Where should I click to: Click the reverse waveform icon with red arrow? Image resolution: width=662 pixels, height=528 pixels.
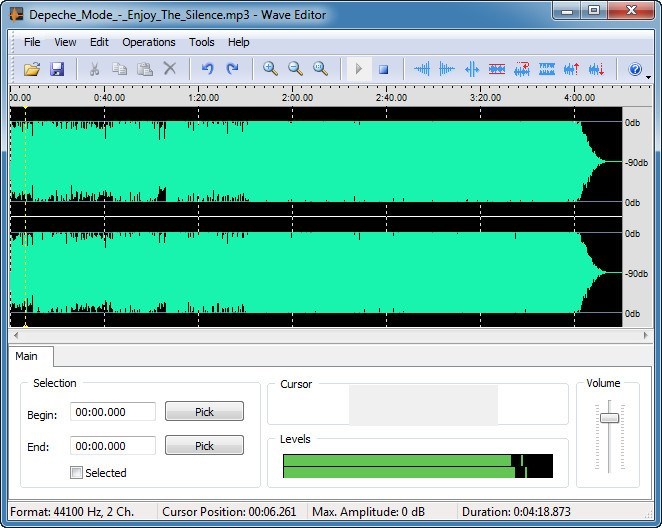coord(522,69)
